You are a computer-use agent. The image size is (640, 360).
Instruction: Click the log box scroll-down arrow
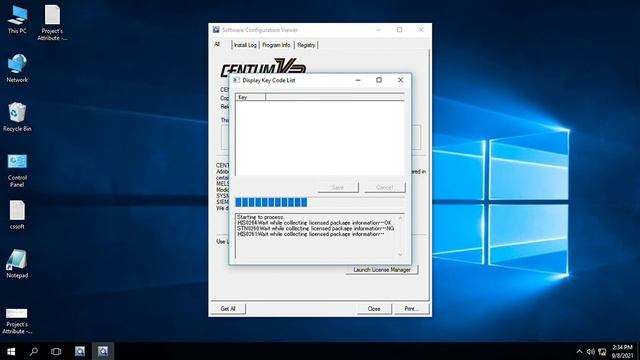click(x=400, y=254)
